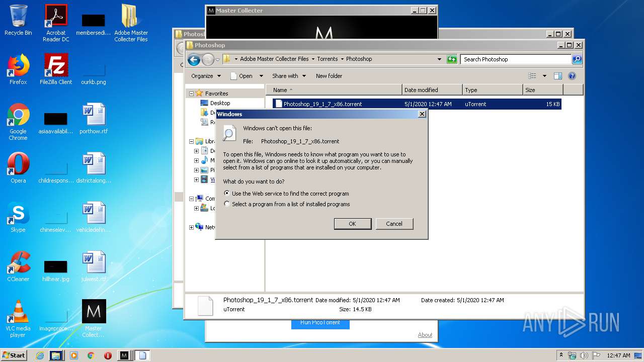Launch Firefox from the desktop
The width and height of the screenshot is (644, 362).
(x=18, y=69)
